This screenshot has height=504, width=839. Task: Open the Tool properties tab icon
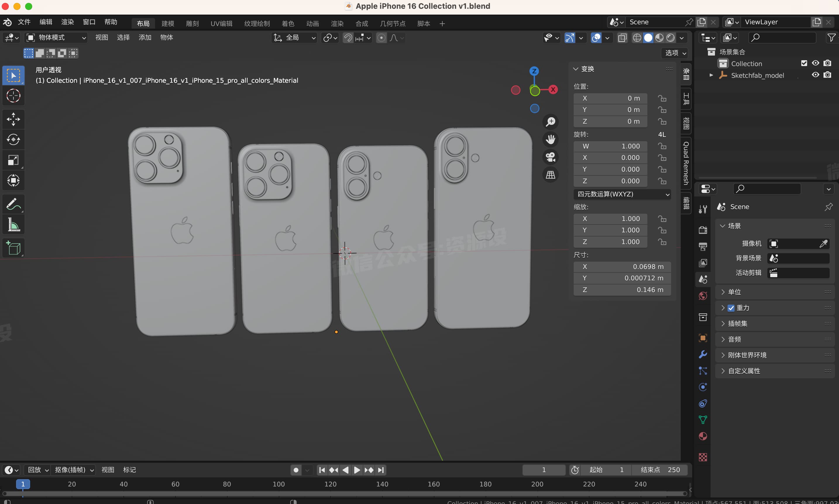703,209
